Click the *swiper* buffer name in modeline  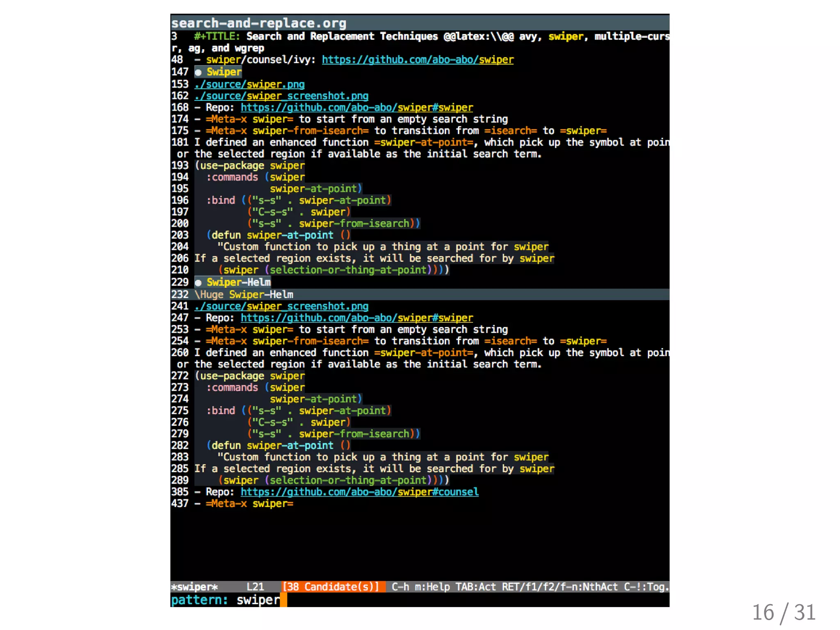[194, 587]
